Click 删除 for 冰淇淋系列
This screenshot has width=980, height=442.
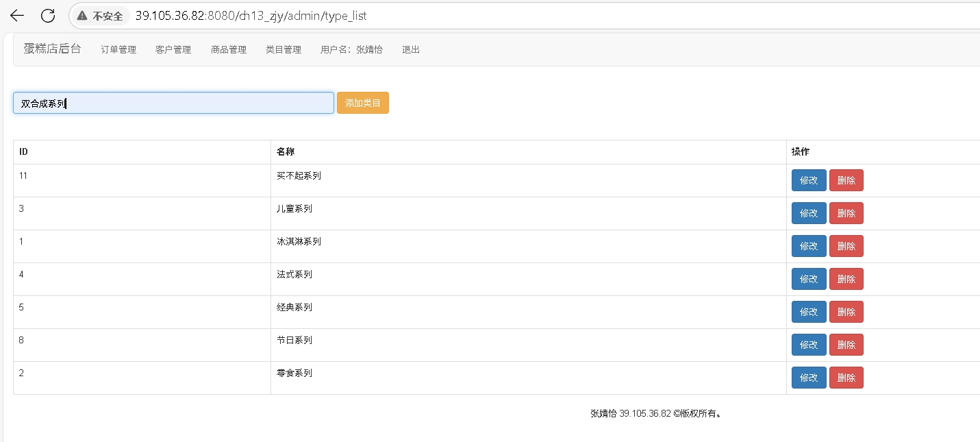(x=846, y=246)
